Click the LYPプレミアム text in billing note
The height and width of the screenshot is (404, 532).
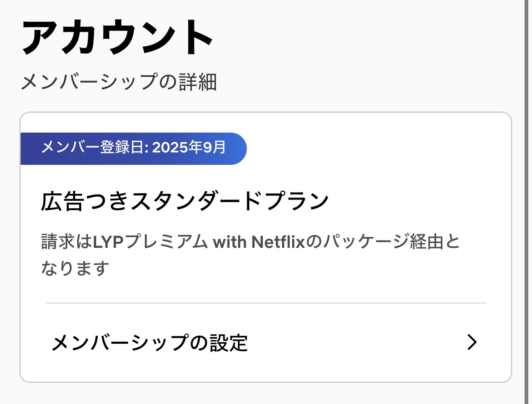pos(150,242)
